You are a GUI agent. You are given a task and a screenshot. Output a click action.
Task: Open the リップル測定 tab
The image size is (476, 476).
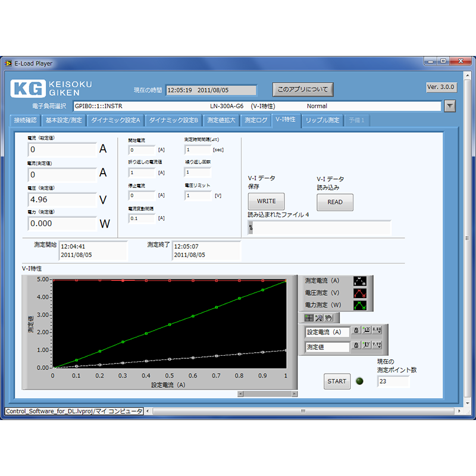point(322,120)
